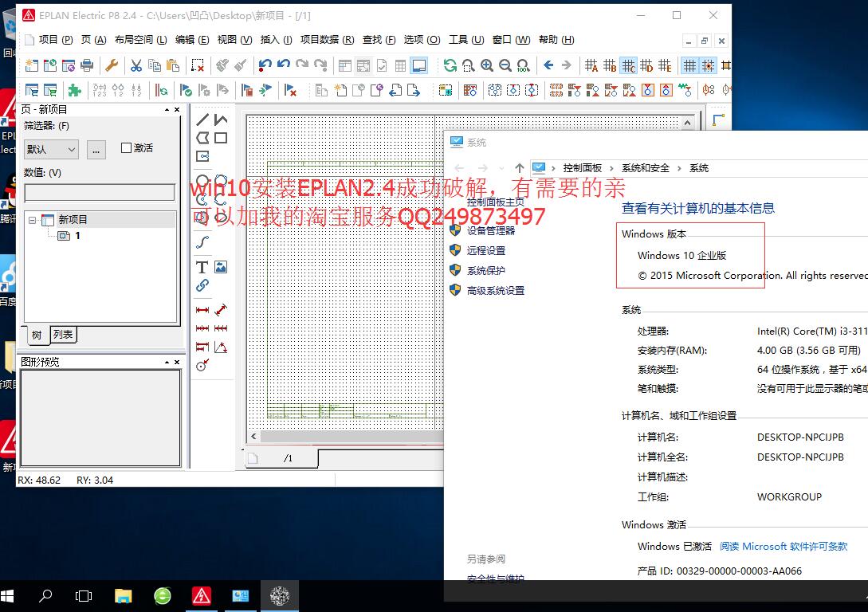Click the page /1 tab below canvas

[282, 458]
